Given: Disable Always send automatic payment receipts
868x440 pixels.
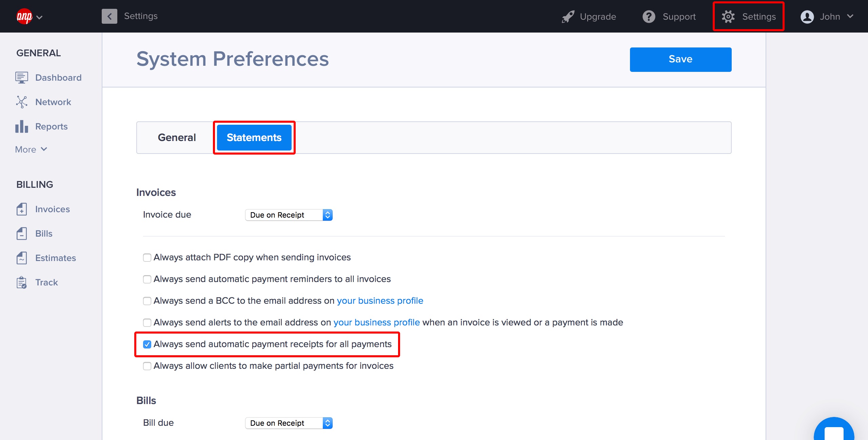Looking at the screenshot, I should pos(147,344).
